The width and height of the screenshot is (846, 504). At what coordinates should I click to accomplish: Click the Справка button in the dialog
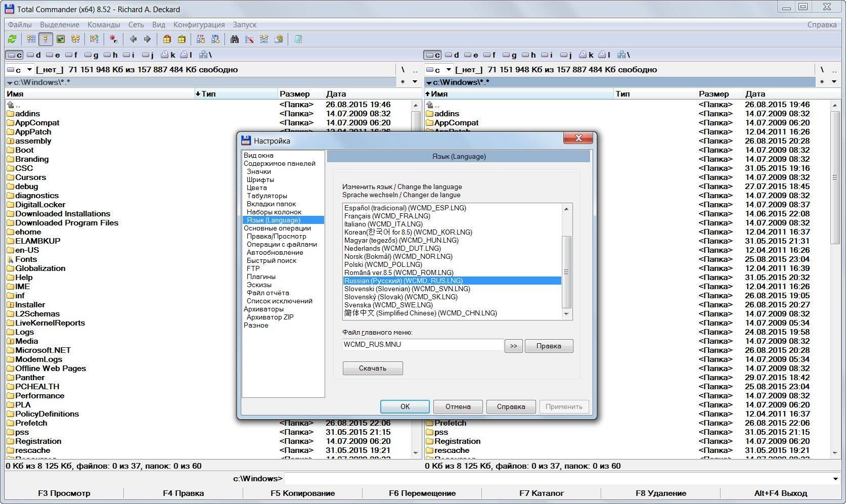click(511, 406)
